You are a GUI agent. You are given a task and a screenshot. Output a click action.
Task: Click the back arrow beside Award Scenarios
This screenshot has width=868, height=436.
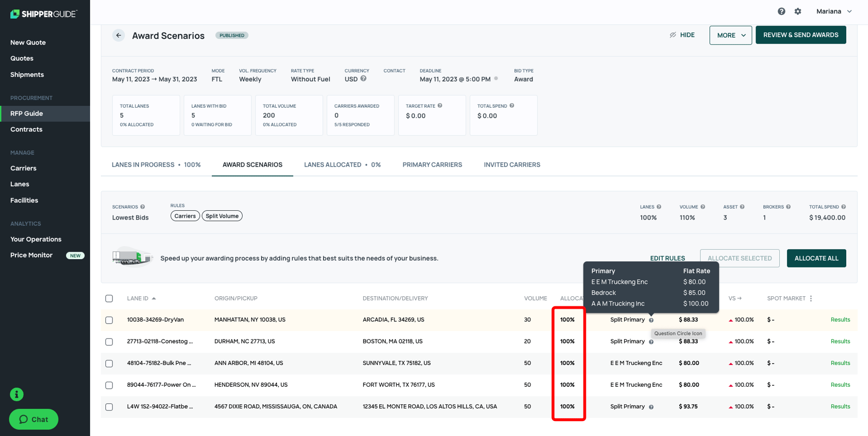pos(118,35)
